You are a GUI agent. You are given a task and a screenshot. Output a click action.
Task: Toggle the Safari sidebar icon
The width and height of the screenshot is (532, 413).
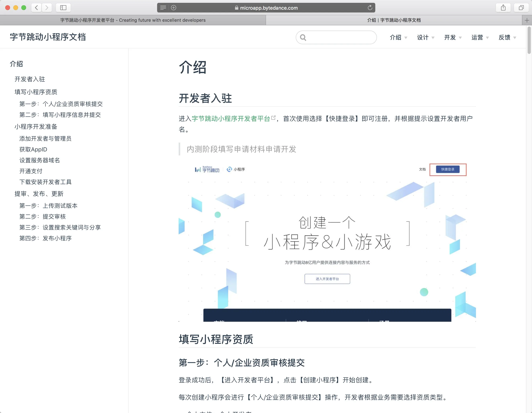click(x=63, y=8)
